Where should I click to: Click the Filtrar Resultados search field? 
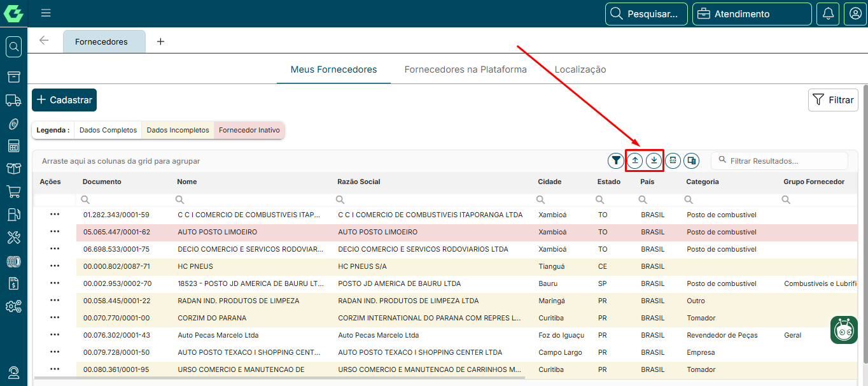pos(780,161)
